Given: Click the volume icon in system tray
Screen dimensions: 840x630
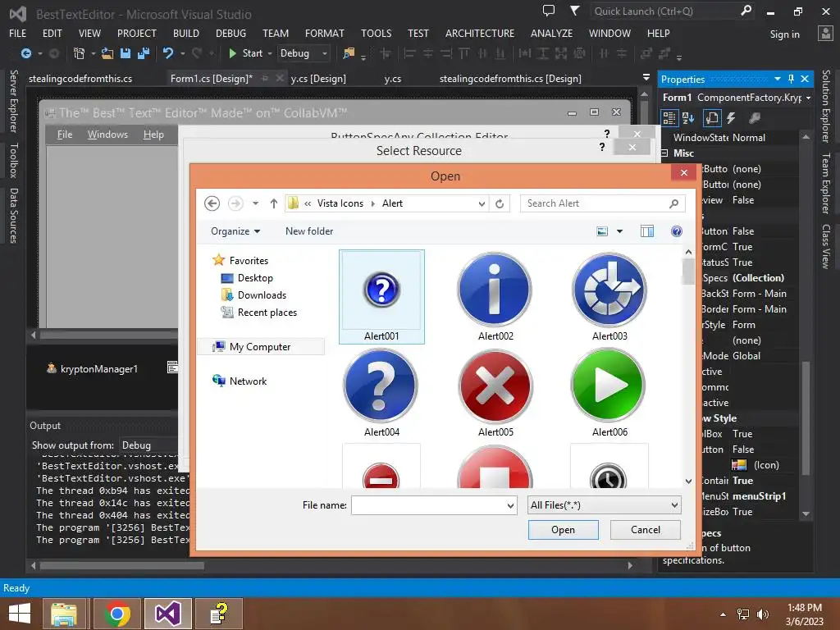Looking at the screenshot, I should point(762,614).
